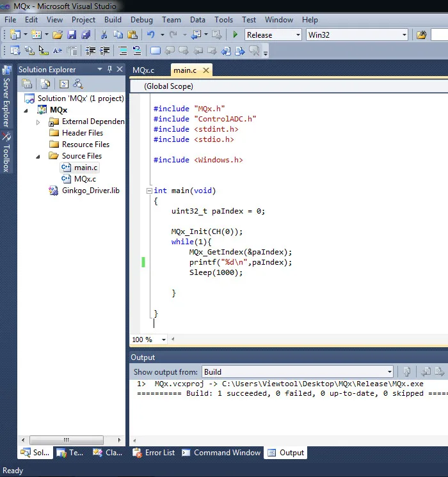Click the Navigate Backward toolbar icon
The image size is (448, 477).
click(x=196, y=35)
